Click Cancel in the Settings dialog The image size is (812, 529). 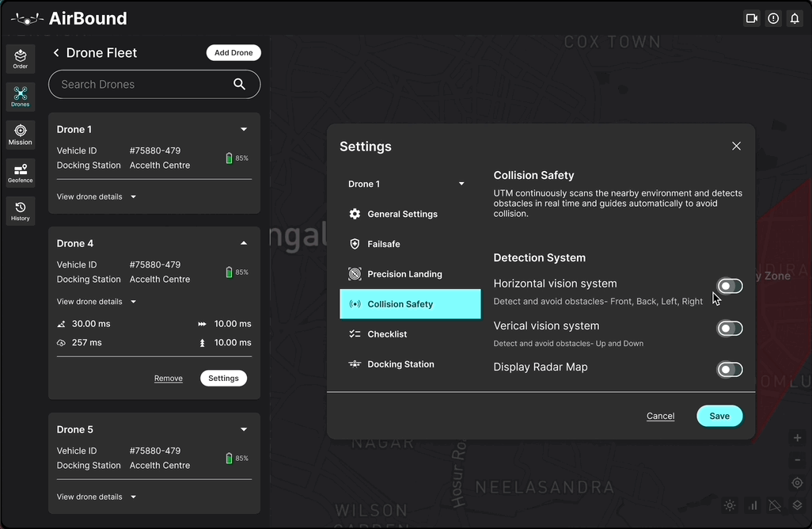[x=660, y=416]
